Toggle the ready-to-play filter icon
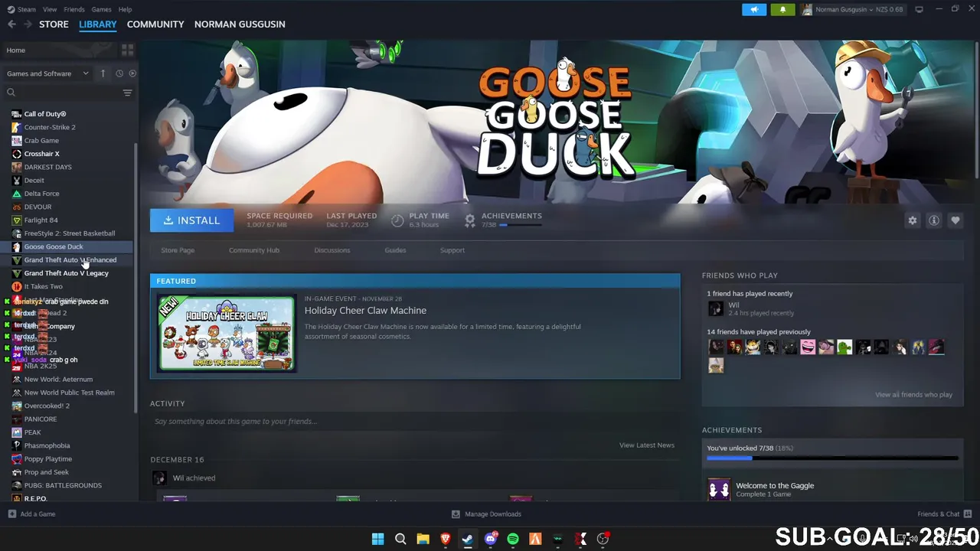Image resolution: width=980 pixels, height=551 pixels. (132, 73)
